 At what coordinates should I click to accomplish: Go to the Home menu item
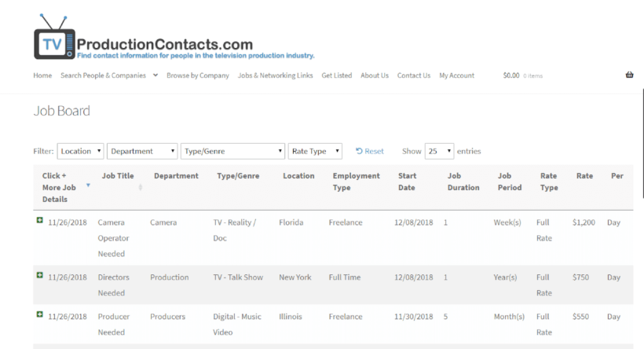click(x=42, y=75)
